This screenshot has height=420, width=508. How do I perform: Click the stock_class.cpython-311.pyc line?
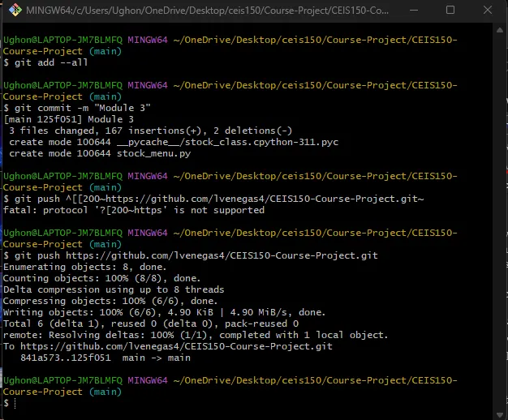(174, 142)
